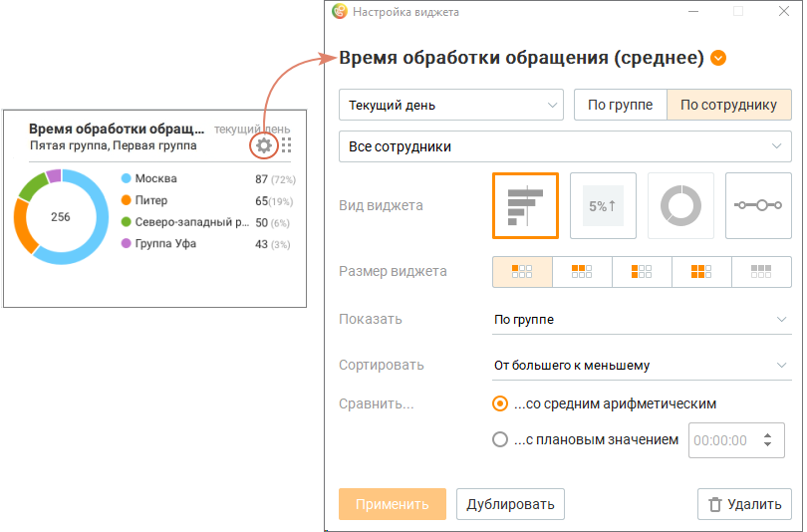Click the subtitle Пятая группа, Первая группа
The width and height of the screenshot is (807, 532).
pos(114,145)
